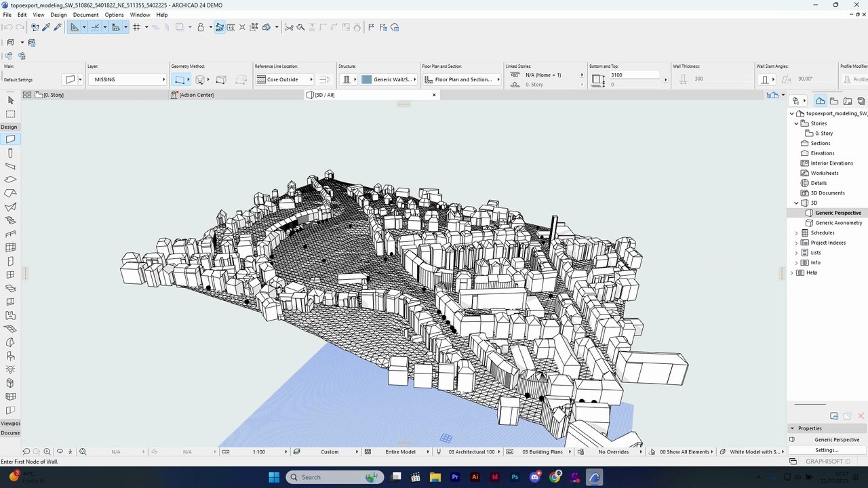Click the Trim scissors icon
This screenshot has height=488, width=868.
click(290, 27)
